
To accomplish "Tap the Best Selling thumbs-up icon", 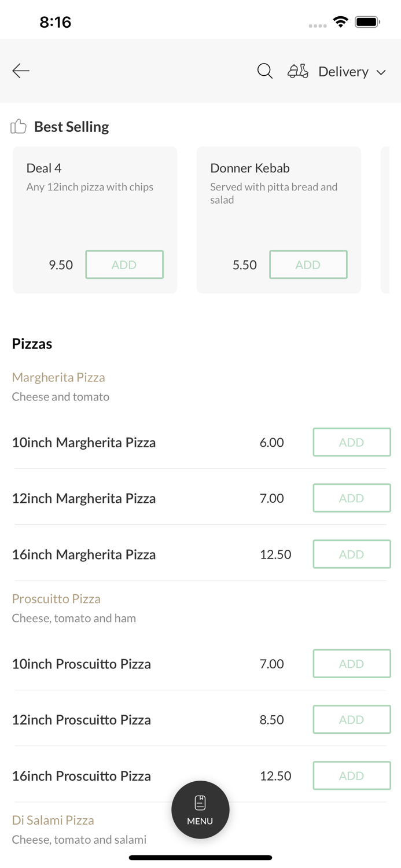I will (x=19, y=126).
